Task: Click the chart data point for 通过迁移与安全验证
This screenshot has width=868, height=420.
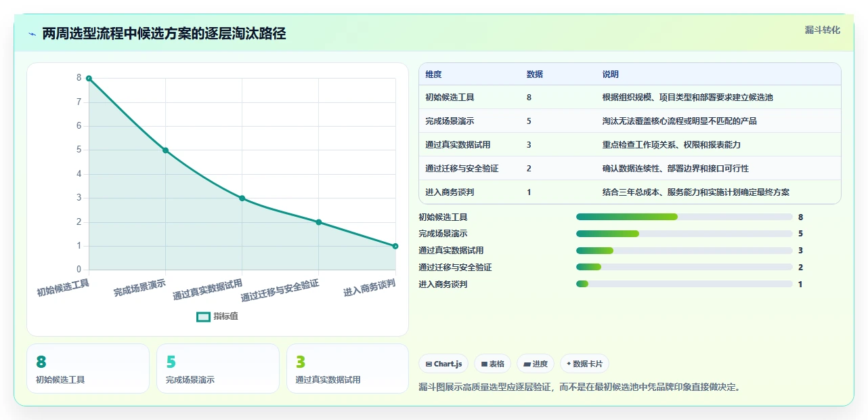Action: 319,222
